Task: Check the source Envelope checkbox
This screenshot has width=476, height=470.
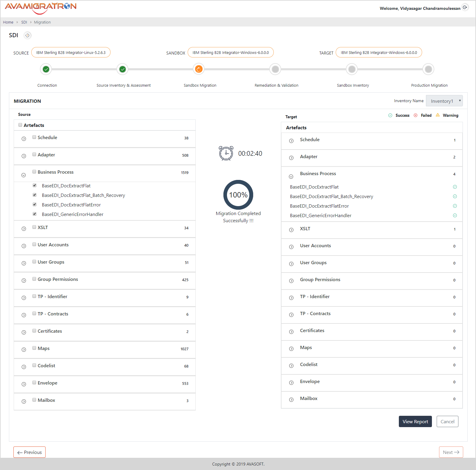Action: point(34,383)
